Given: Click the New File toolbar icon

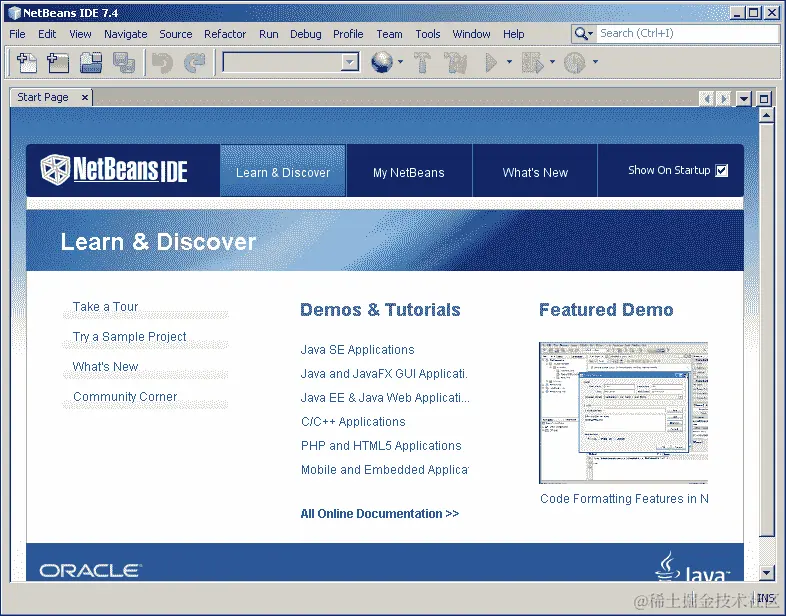Looking at the screenshot, I should 27,63.
